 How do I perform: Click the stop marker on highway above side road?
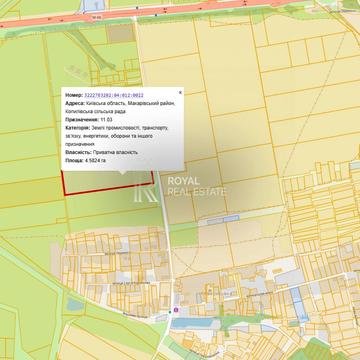137,8
